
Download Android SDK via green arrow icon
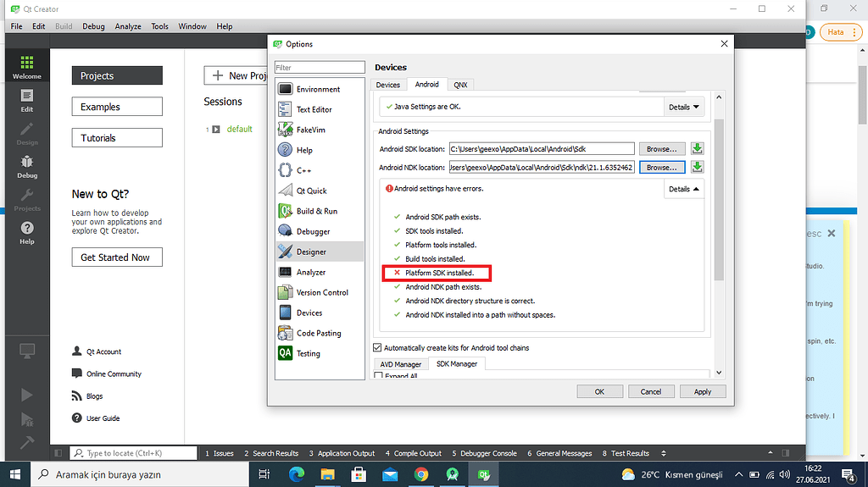tap(697, 148)
